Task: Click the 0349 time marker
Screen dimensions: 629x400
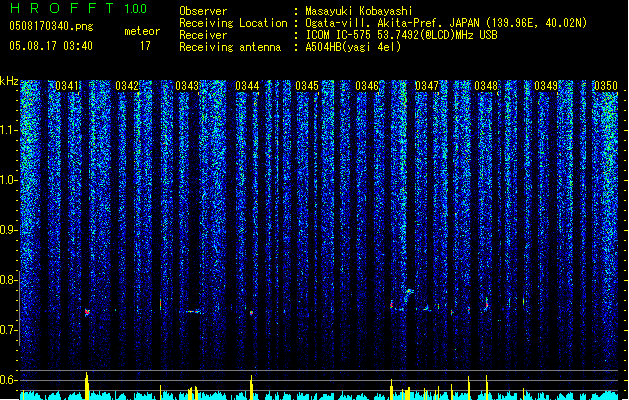Action: 546,86
